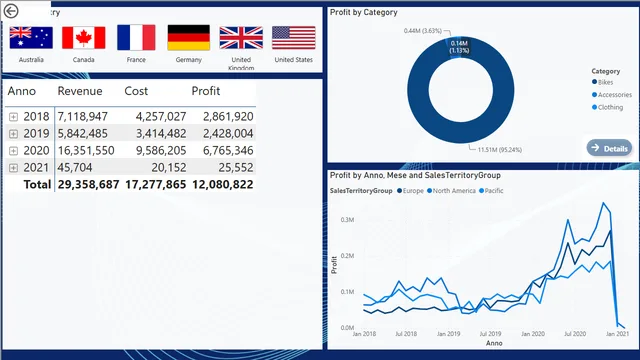640x360 pixels.
Task: Select the France flag
Action: tap(136, 37)
